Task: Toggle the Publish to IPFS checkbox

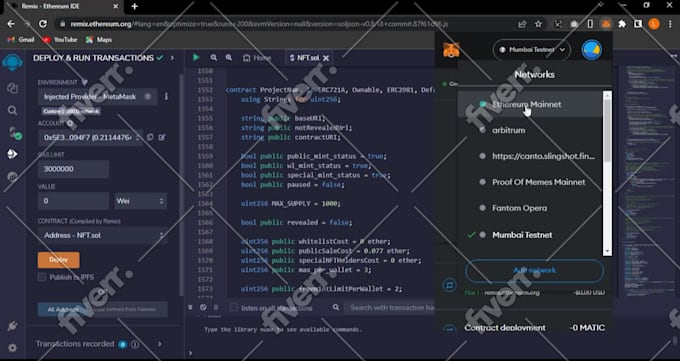Action: [42, 277]
